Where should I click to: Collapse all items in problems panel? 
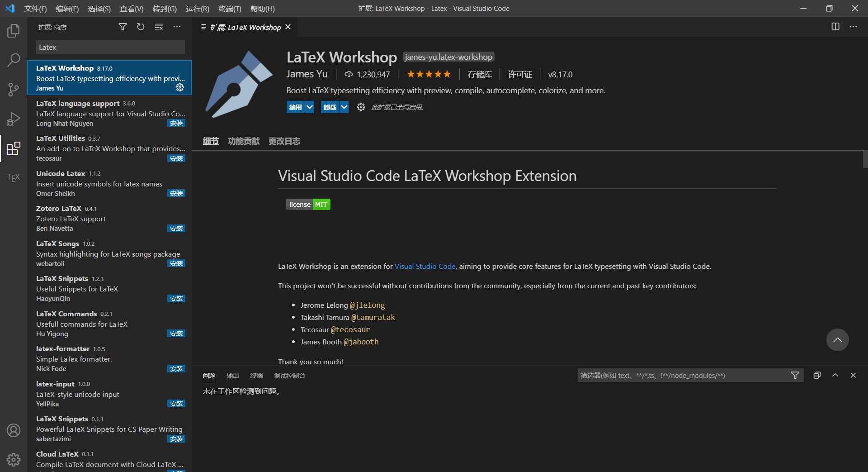tap(817, 375)
